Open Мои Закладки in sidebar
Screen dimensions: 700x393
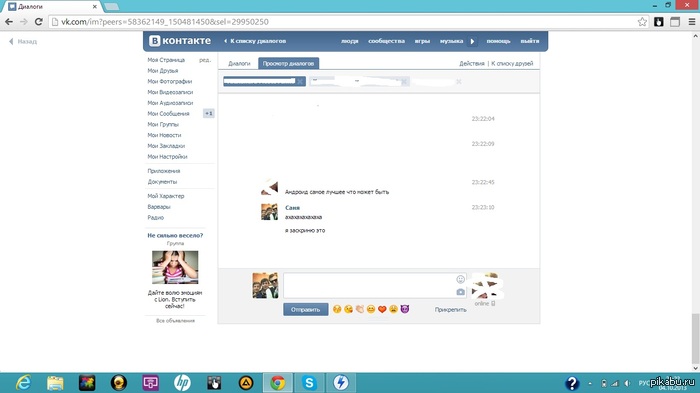point(166,146)
